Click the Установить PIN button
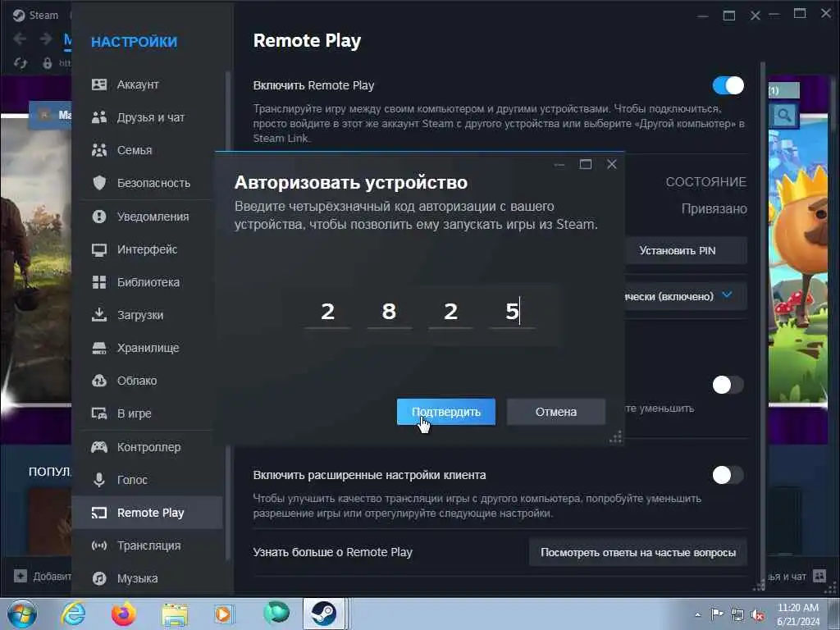Screen dimensions: 840x630 [686, 251]
